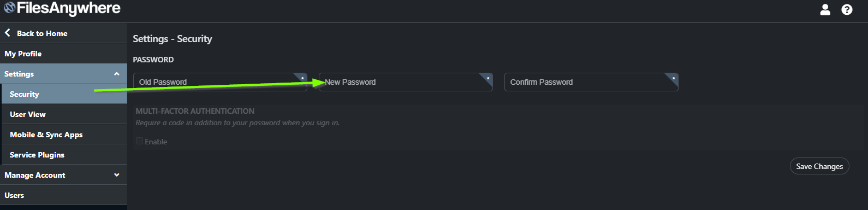
Task: Focus the Old Password field
Action: click(x=220, y=82)
